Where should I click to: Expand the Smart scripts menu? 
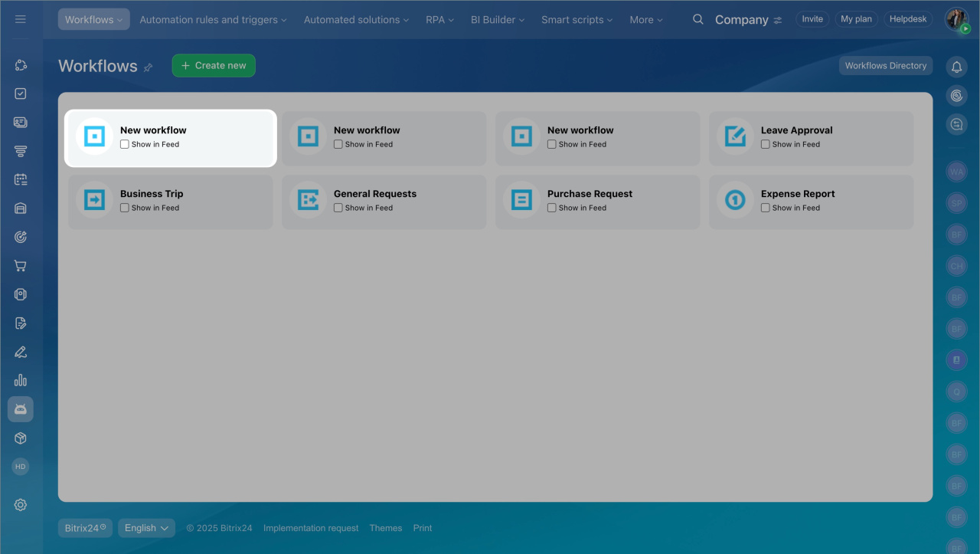(577, 19)
